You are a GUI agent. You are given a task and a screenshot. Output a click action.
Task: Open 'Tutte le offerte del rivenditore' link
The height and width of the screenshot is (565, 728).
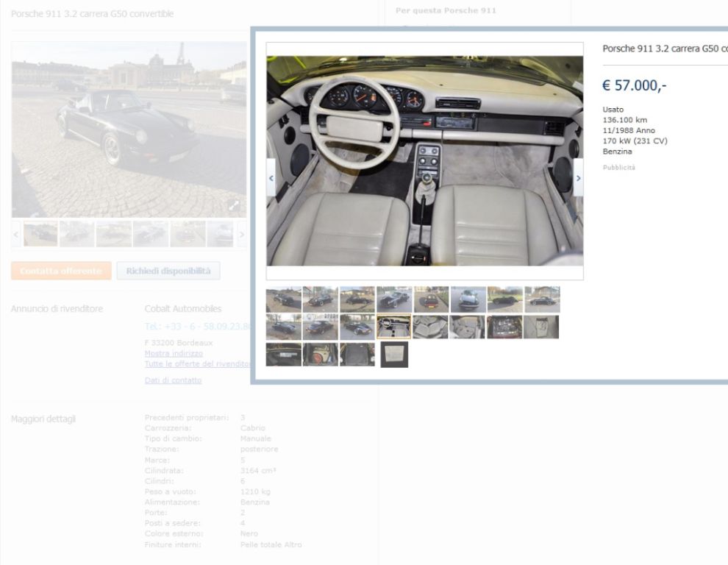198,364
